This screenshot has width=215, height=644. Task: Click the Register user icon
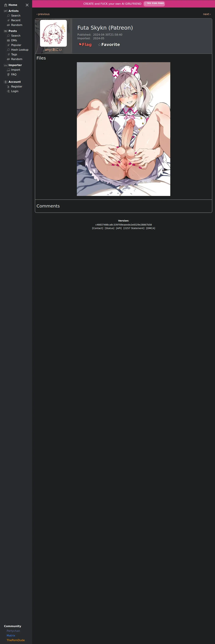[x=9, y=87]
